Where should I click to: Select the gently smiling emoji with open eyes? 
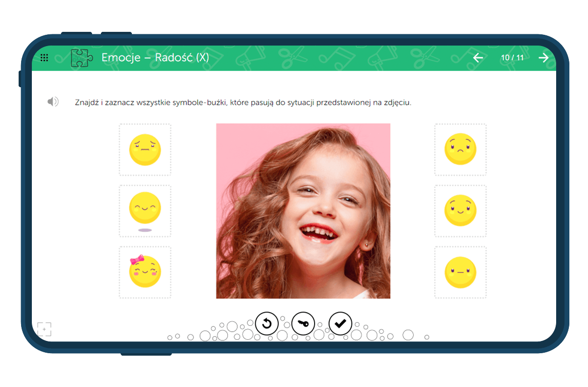coord(460,211)
